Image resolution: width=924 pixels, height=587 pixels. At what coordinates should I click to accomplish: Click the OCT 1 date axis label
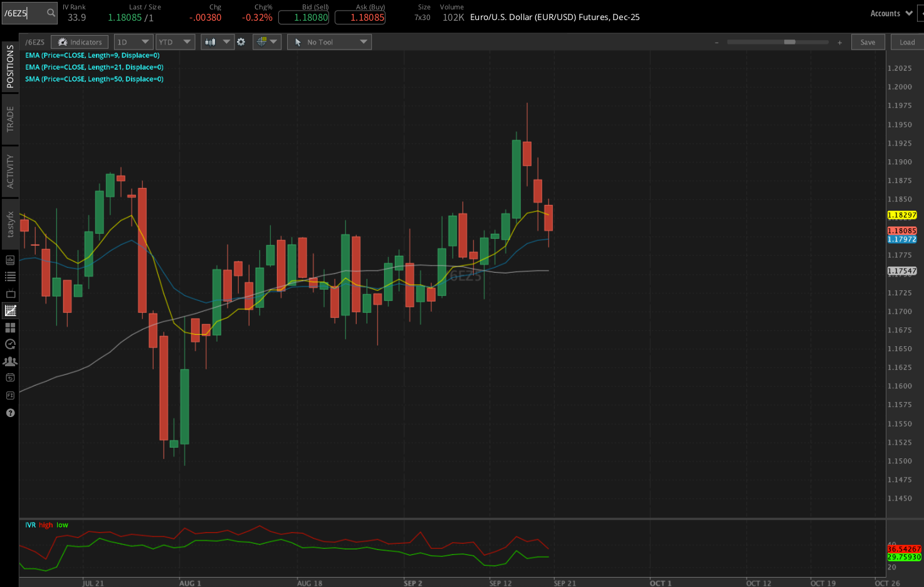pos(660,583)
